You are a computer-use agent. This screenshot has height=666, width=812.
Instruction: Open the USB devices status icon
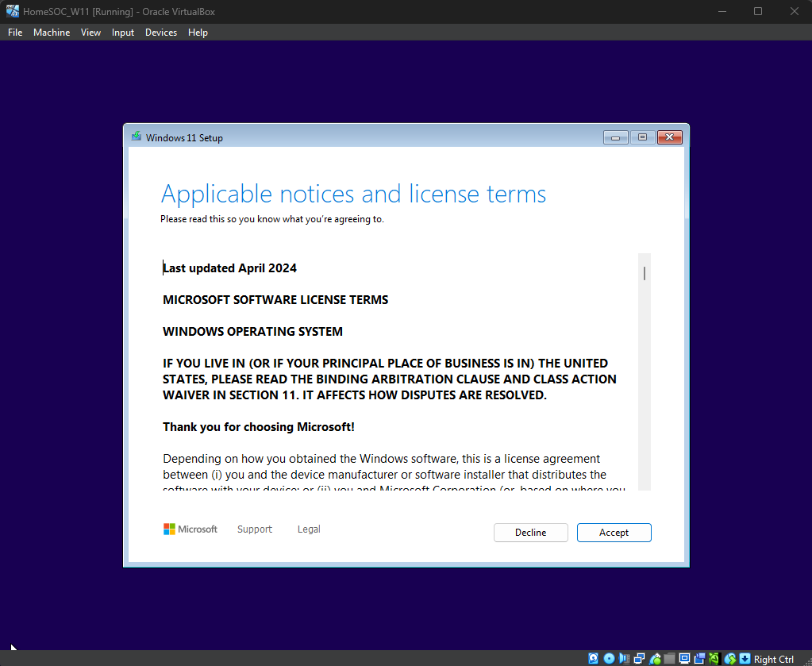[x=655, y=659]
